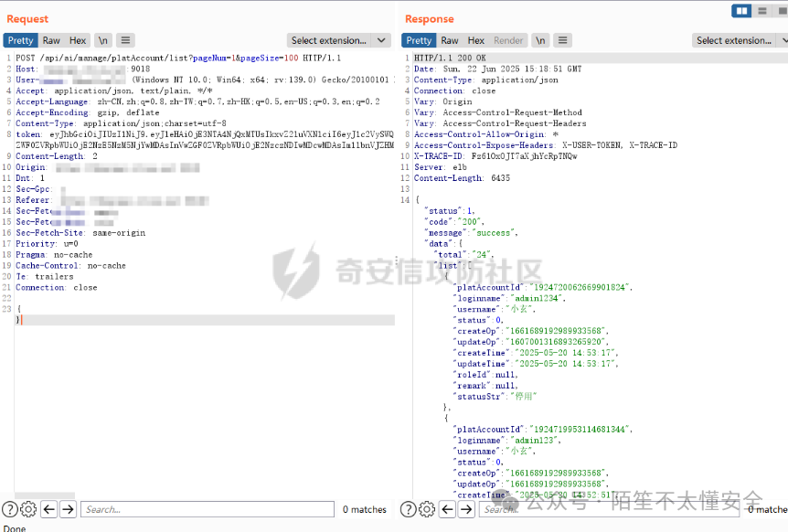The image size is (788, 532).
Task: Open the Request Select extension dropdown
Action: click(x=338, y=39)
